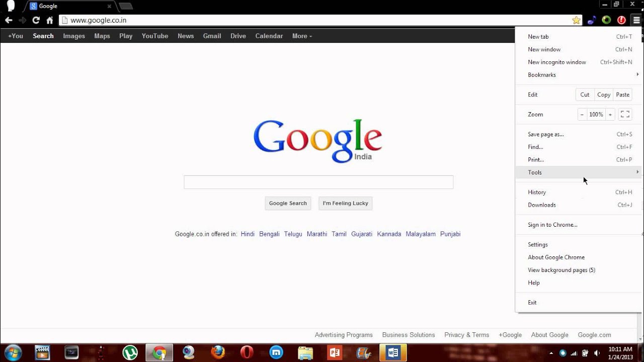Viewport: 644px width, 362px height.
Task: Click the browser Back arrow
Action: (x=9, y=20)
